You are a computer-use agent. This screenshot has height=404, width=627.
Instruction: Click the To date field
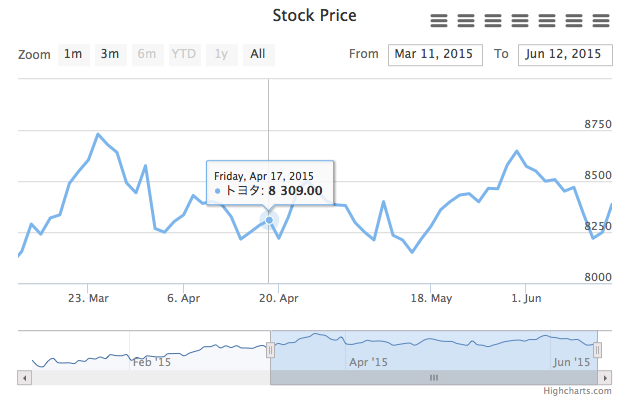(x=565, y=54)
